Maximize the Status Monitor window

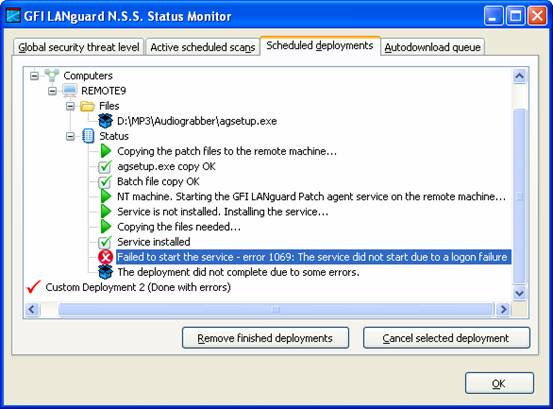click(x=515, y=16)
